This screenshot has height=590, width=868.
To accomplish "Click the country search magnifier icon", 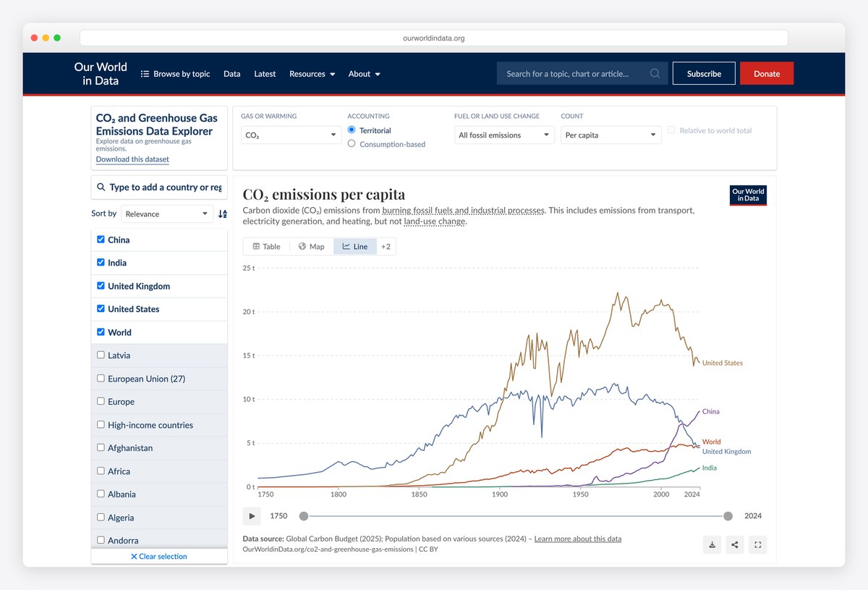I will point(100,187).
